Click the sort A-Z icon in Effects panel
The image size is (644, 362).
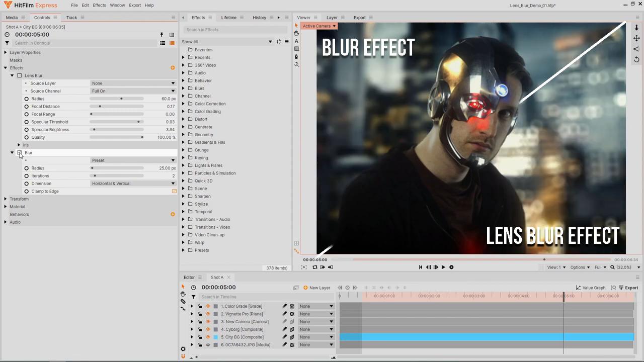(279, 42)
